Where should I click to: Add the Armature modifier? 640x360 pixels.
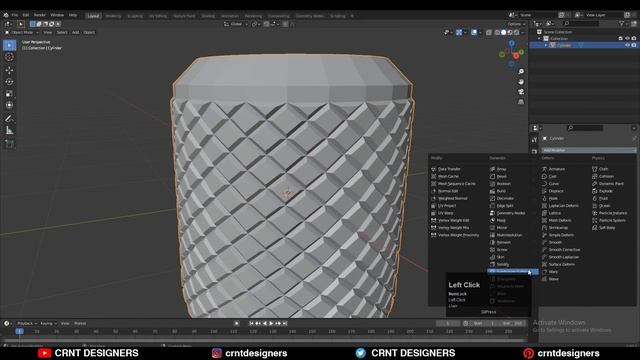coord(557,169)
